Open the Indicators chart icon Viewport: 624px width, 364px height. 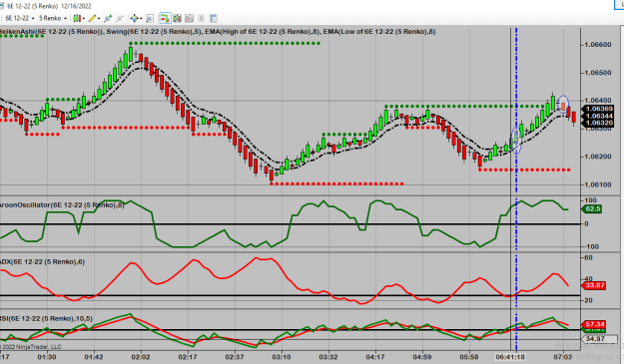(x=189, y=18)
